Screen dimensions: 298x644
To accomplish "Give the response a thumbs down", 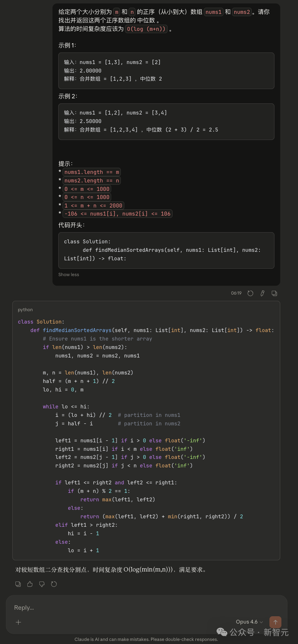I will [42, 584].
